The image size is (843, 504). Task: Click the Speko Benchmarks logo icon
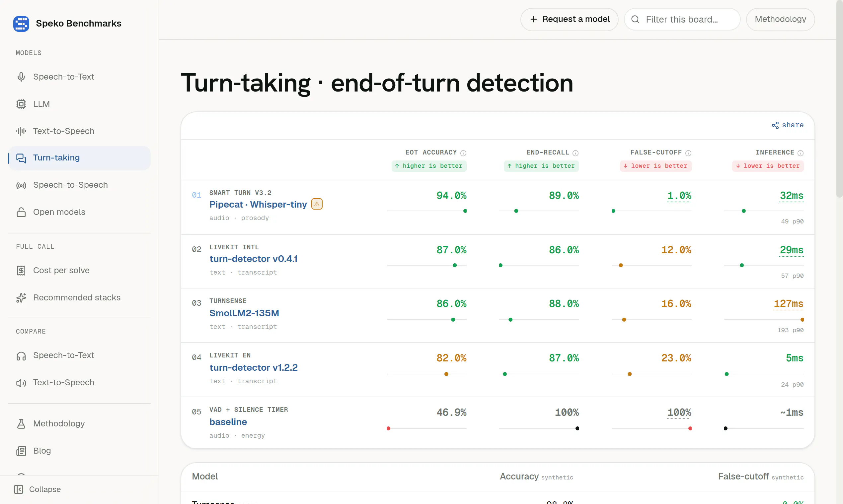click(21, 24)
